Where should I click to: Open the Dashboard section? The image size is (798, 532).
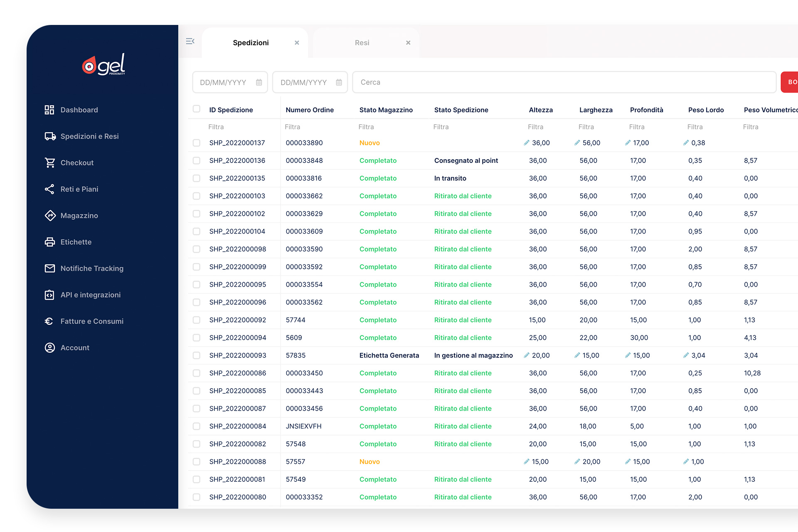coord(79,109)
